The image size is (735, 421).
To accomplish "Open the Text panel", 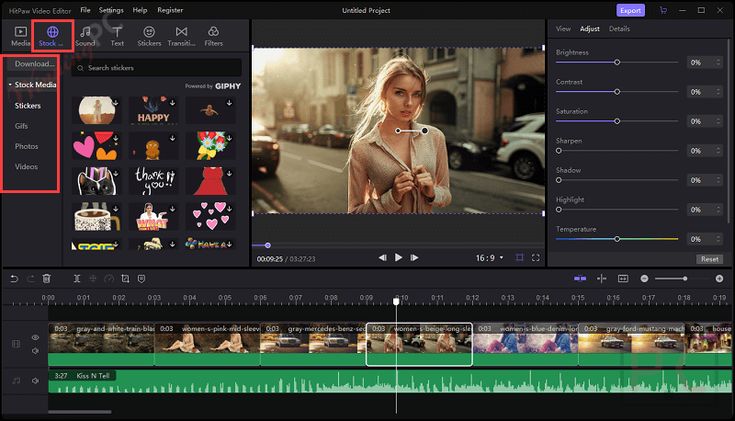I will 117,36.
